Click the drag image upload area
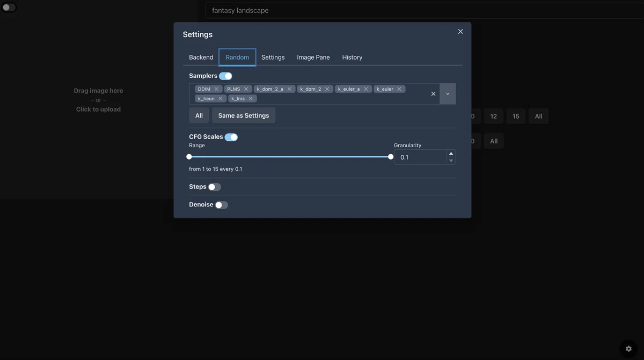Image resolution: width=644 pixels, height=360 pixels. [99, 100]
